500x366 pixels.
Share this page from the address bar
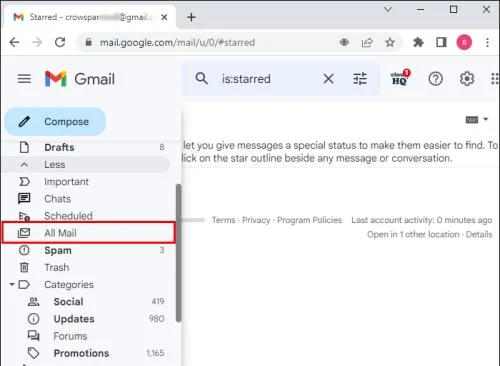[x=367, y=42]
